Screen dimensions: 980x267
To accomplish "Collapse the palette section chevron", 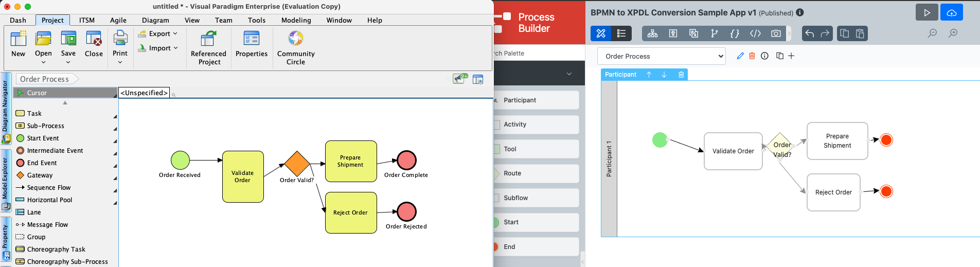I will click(x=569, y=74).
